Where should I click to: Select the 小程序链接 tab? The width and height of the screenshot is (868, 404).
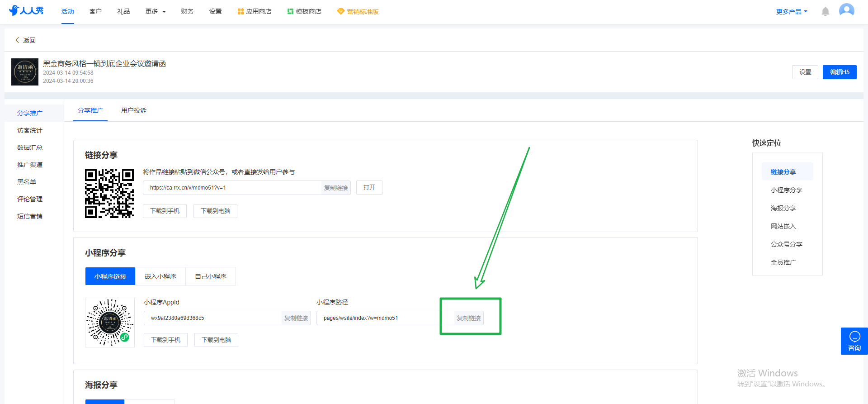(110, 276)
